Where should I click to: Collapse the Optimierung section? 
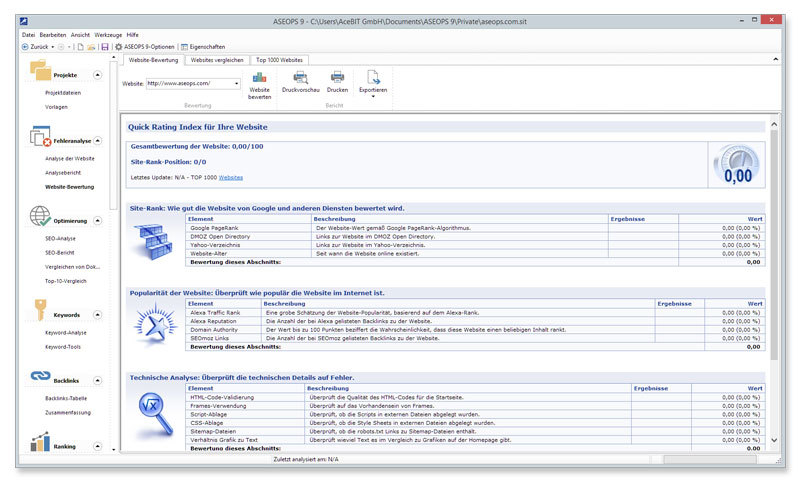[x=97, y=220]
